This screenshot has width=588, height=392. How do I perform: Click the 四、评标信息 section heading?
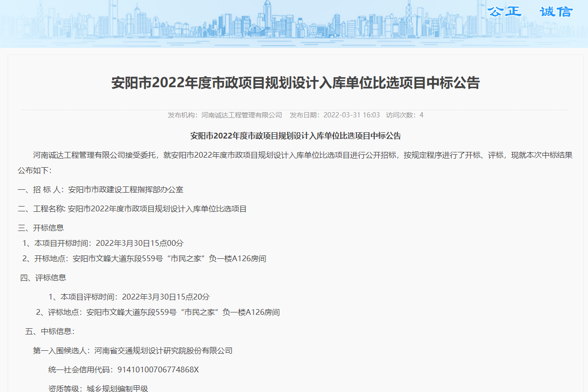(43, 277)
